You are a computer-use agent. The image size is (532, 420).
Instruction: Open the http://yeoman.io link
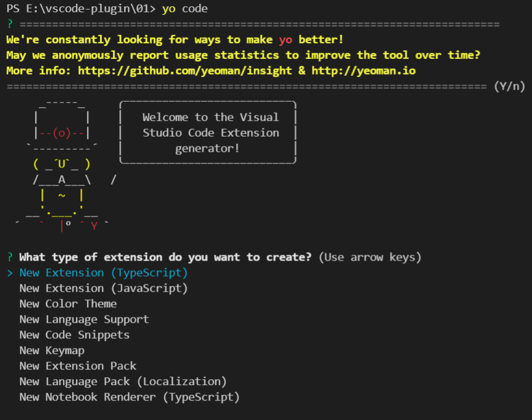click(x=363, y=71)
